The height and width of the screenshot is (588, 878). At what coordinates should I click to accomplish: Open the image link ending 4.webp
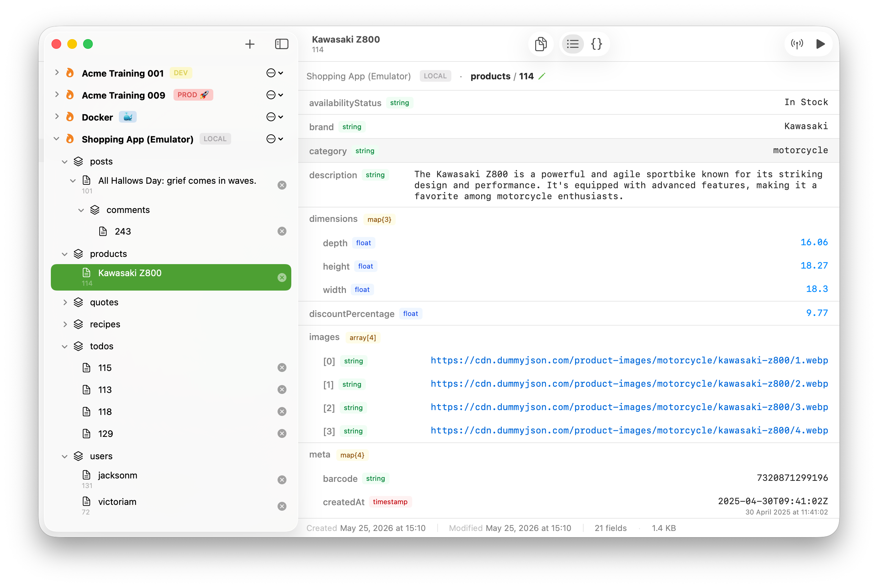[629, 430]
